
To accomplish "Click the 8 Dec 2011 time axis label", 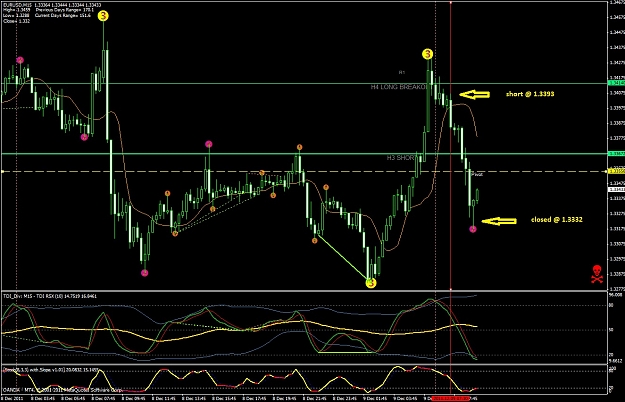I will click(12, 398).
